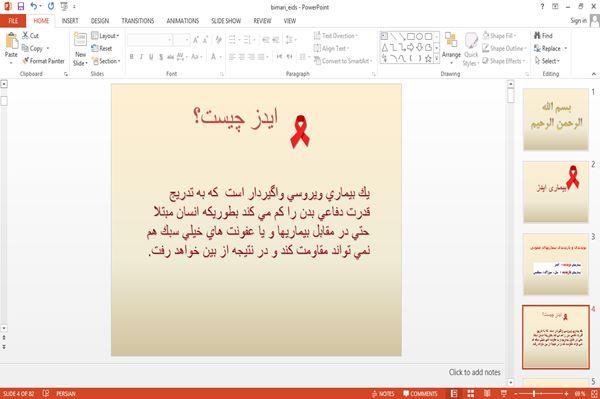Click the Quick Styles button
This screenshot has height=399, width=600.
click(471, 49)
